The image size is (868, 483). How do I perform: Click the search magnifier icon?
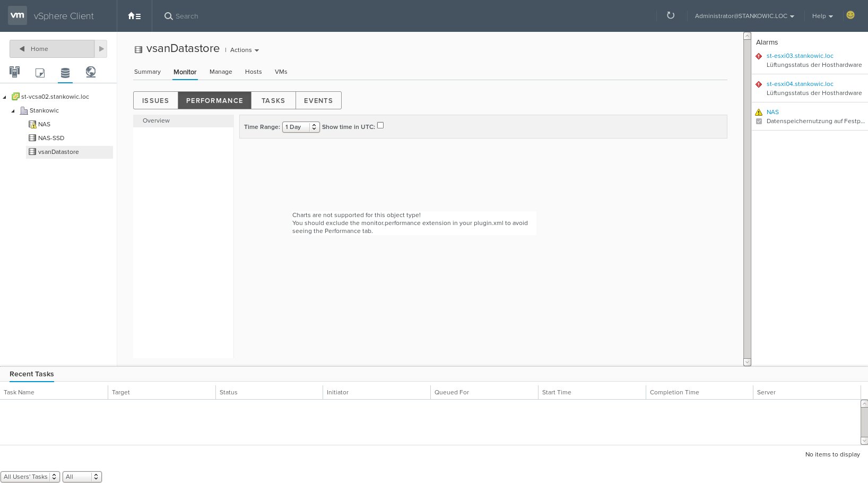[x=169, y=16]
